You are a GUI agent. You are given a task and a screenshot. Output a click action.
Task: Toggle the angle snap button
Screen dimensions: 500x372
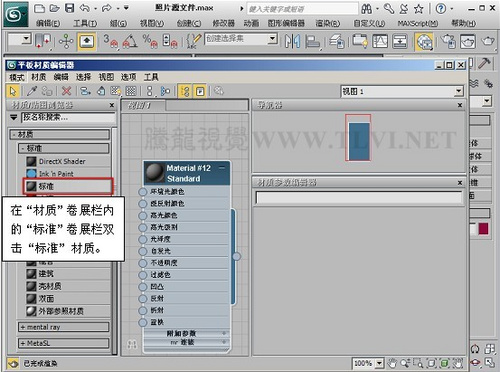coord(130,42)
